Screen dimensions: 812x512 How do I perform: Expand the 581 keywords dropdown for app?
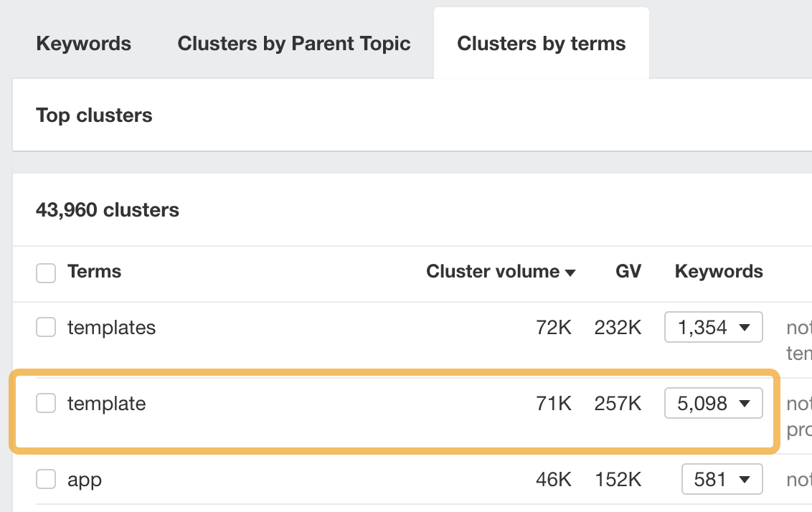(722, 479)
